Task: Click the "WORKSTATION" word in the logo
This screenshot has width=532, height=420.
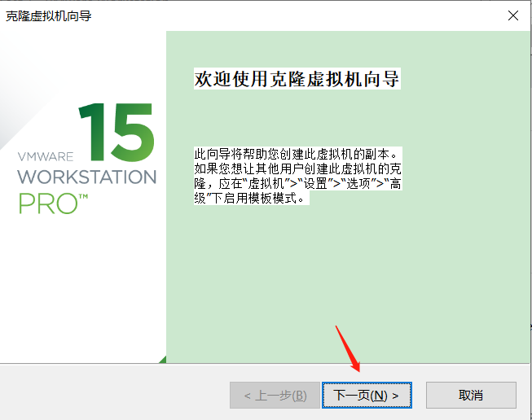Action: click(86, 177)
